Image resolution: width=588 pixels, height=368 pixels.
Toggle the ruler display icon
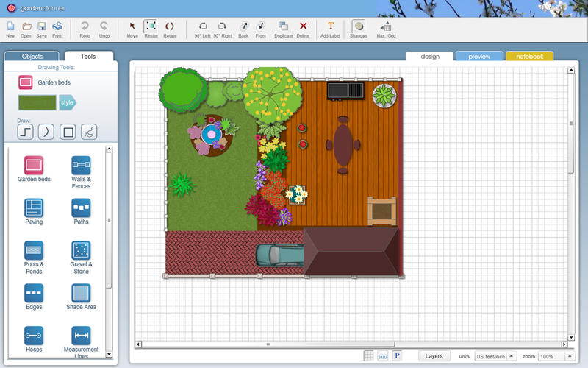383,356
